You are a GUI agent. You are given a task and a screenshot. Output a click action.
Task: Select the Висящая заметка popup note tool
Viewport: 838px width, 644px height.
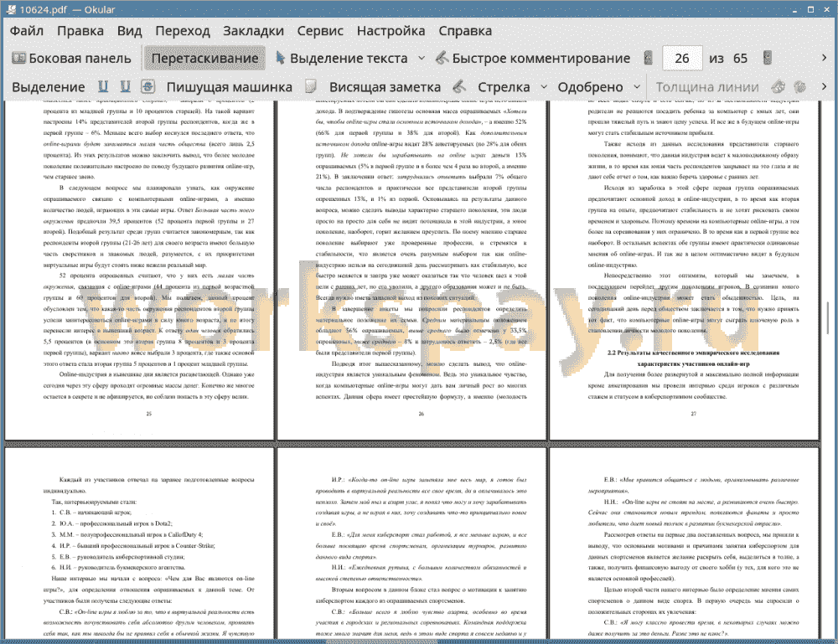tap(385, 87)
